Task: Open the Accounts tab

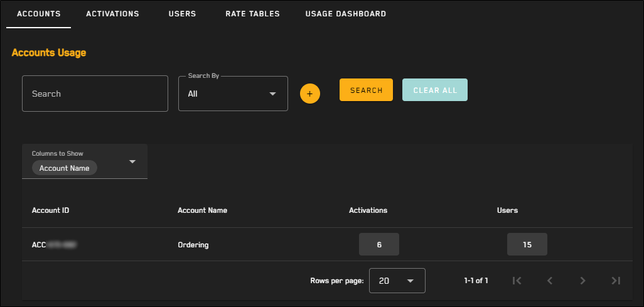Action: point(39,14)
